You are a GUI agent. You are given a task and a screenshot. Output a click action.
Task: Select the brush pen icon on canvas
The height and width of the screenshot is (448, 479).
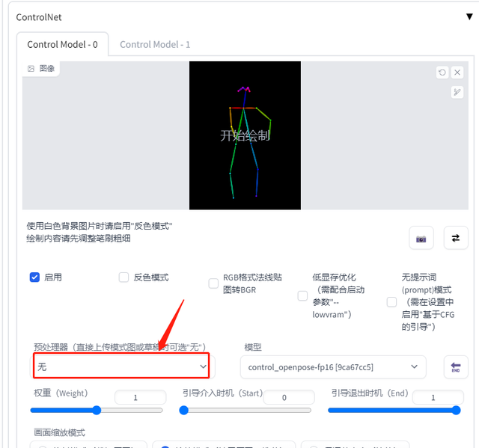pyautogui.click(x=457, y=92)
